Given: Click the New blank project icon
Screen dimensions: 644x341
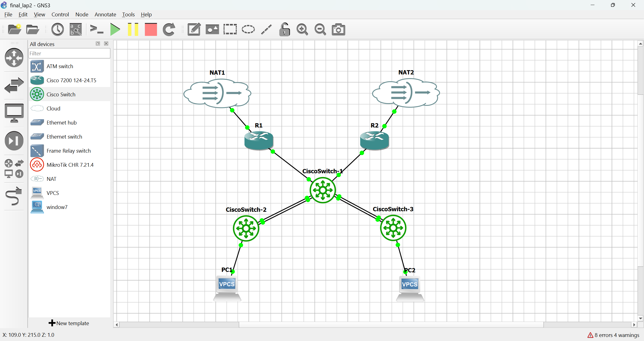Looking at the screenshot, I should coord(15,29).
